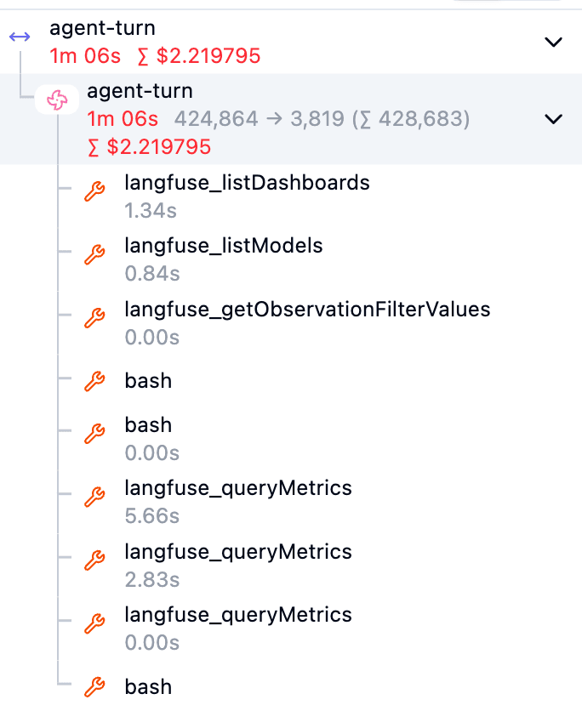The width and height of the screenshot is (582, 728).
Task: Click wrench icon of langfuse_queryMetrics 2.83s row
Action: (94, 560)
